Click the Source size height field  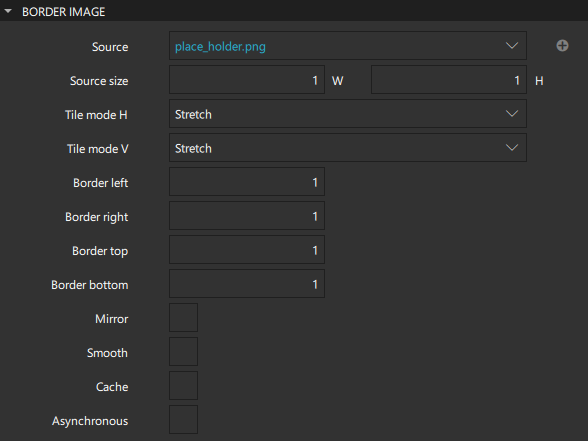[x=449, y=80]
